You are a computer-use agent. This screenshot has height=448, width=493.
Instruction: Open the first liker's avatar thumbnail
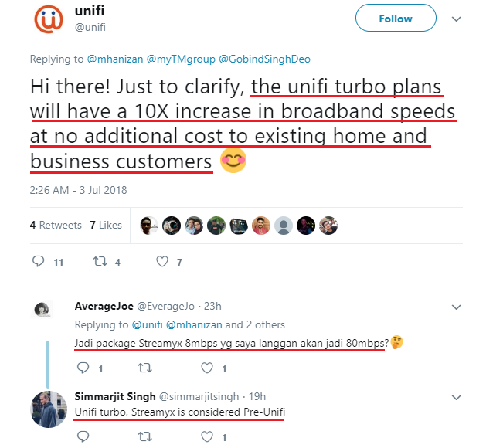[x=149, y=226]
